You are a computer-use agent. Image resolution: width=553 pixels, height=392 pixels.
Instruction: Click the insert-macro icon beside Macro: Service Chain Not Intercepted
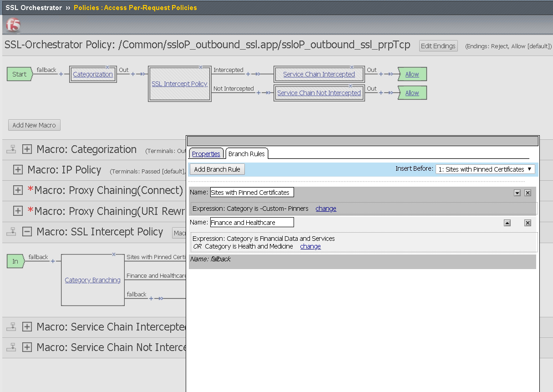pyautogui.click(x=11, y=347)
